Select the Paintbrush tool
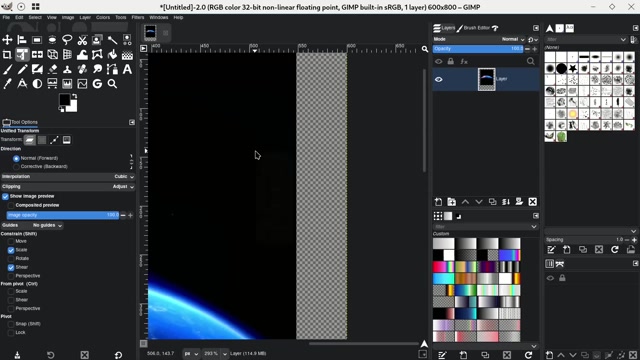 [7, 69]
